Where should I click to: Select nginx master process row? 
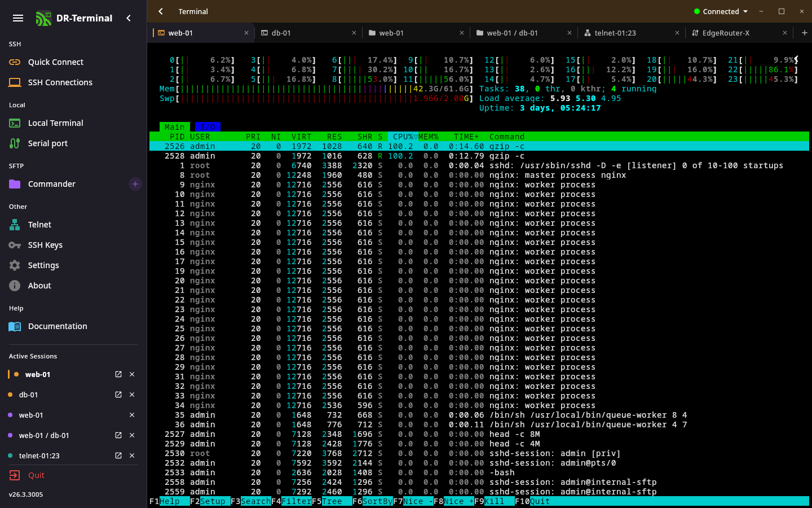[479, 175]
